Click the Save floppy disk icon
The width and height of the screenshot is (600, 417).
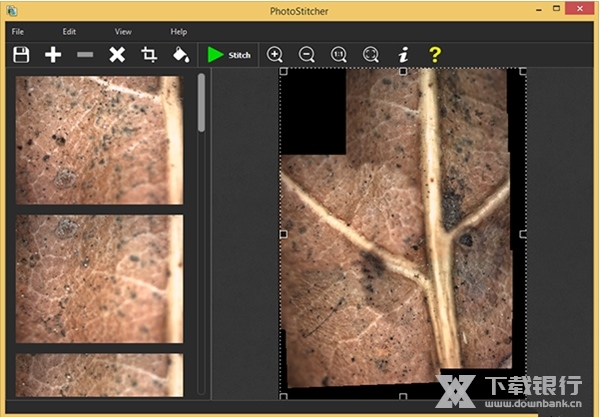(x=21, y=55)
